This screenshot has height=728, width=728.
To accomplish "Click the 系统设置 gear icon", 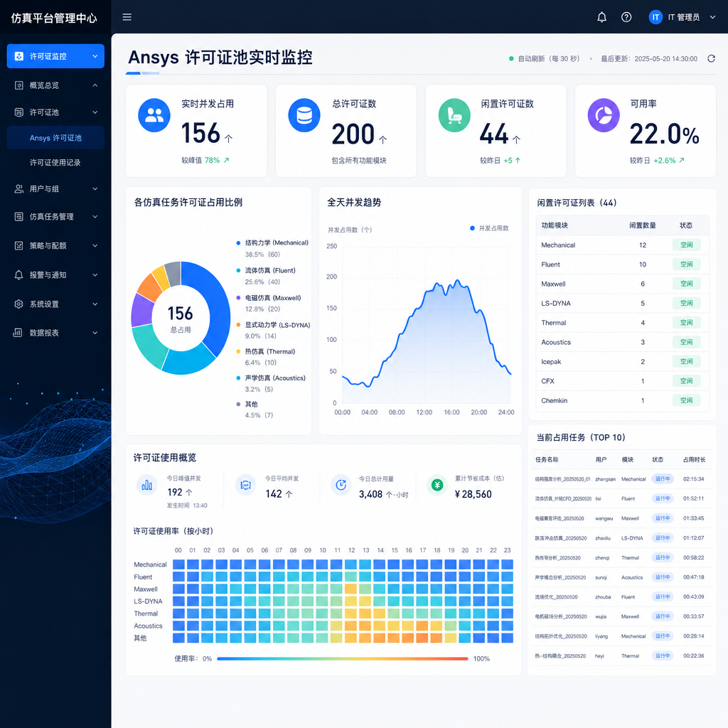I will coord(19,304).
